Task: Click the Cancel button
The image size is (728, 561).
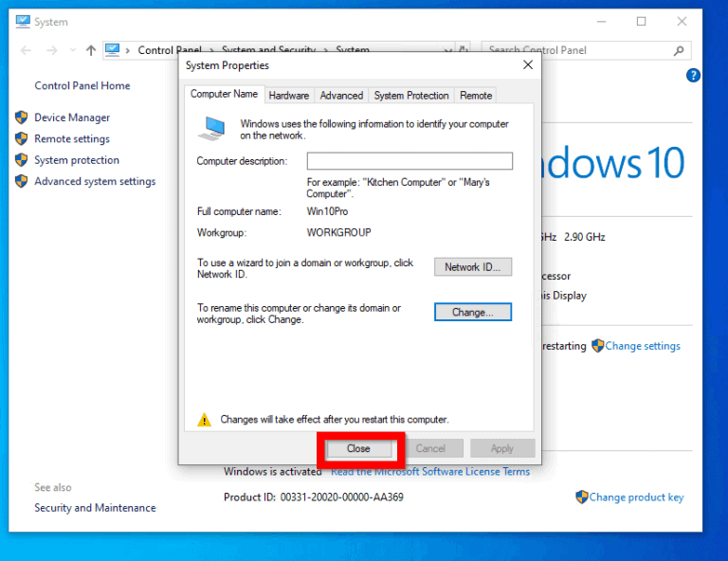Action: pos(430,449)
